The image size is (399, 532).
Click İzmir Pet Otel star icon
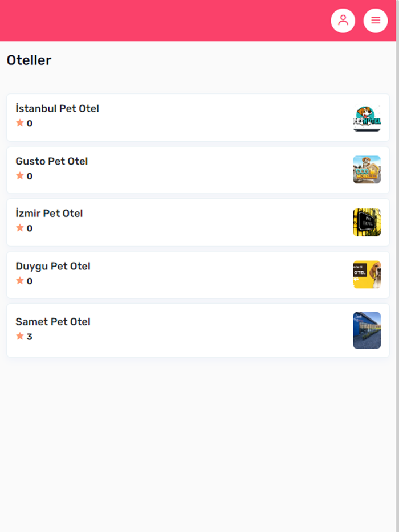tap(20, 228)
